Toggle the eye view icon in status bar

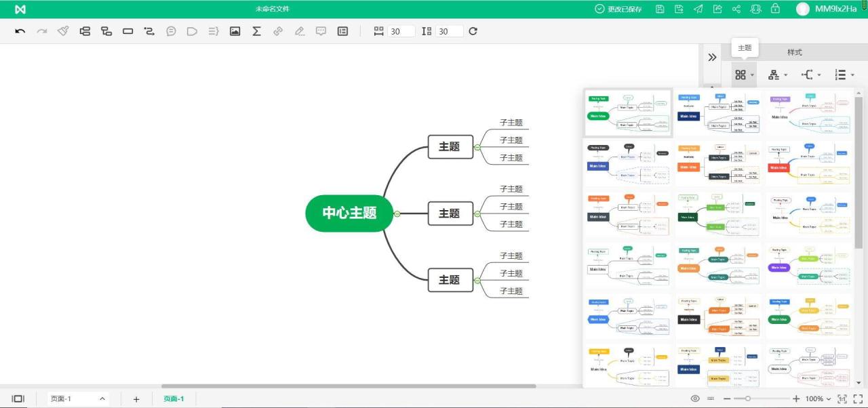point(695,399)
